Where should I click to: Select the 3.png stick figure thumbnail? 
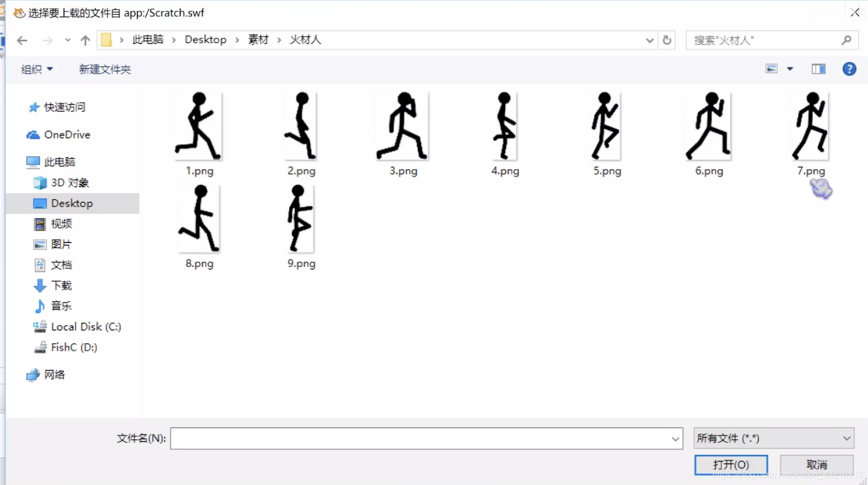click(403, 126)
